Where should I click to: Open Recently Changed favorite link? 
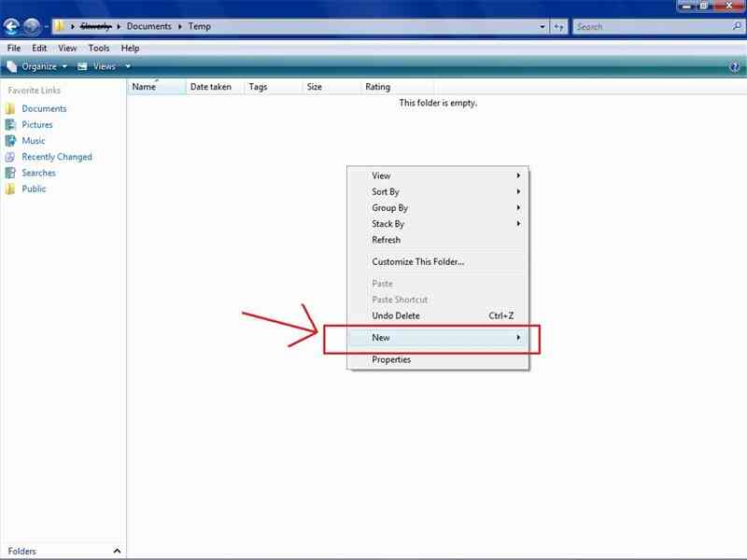tap(56, 157)
